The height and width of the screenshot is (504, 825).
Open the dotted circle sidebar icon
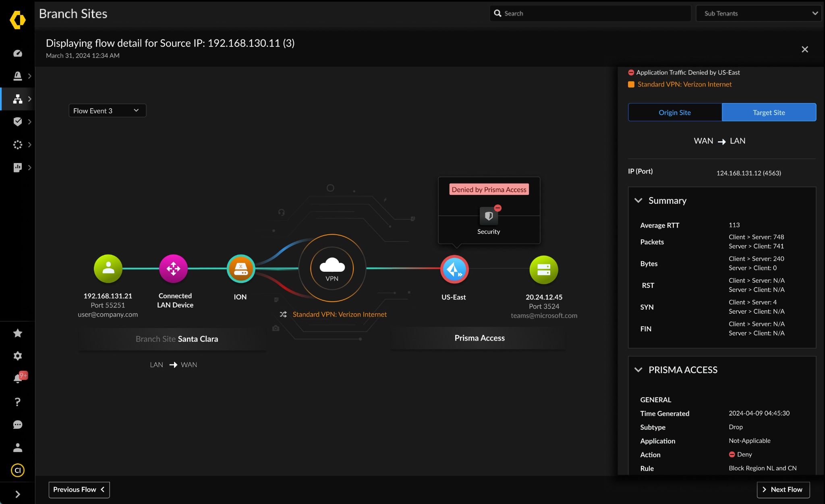[x=17, y=145]
